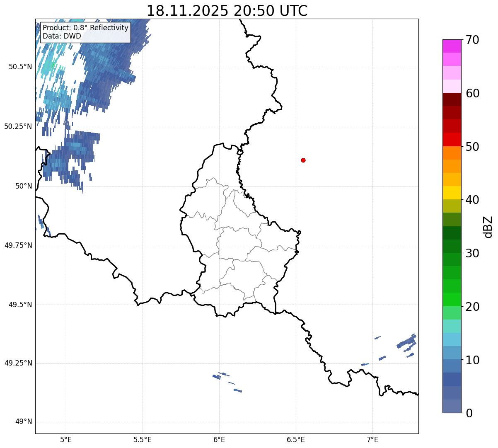Click the 50°N latitude label
The width and height of the screenshot is (498, 448).
(x=24, y=186)
